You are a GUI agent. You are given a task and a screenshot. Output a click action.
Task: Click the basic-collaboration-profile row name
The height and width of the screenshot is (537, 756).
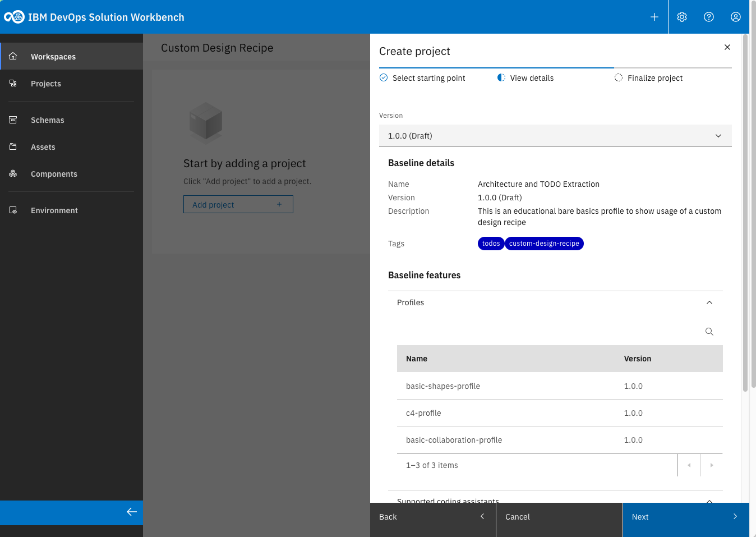454,440
